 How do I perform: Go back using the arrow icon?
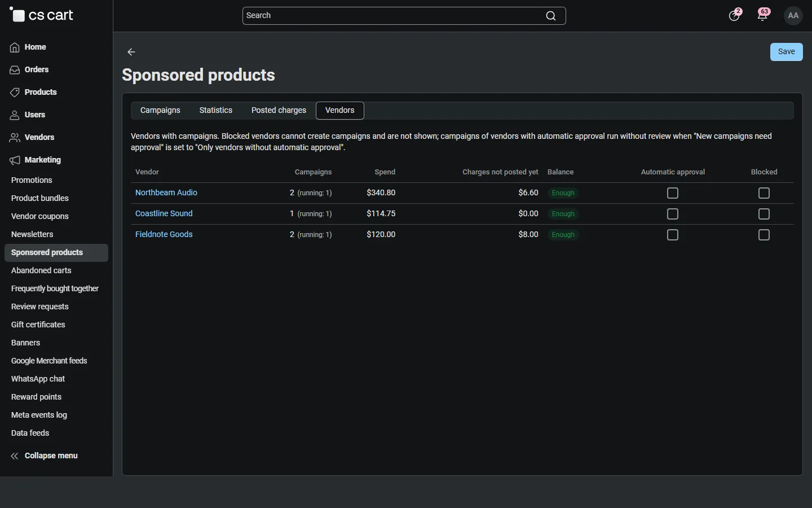[131, 52]
